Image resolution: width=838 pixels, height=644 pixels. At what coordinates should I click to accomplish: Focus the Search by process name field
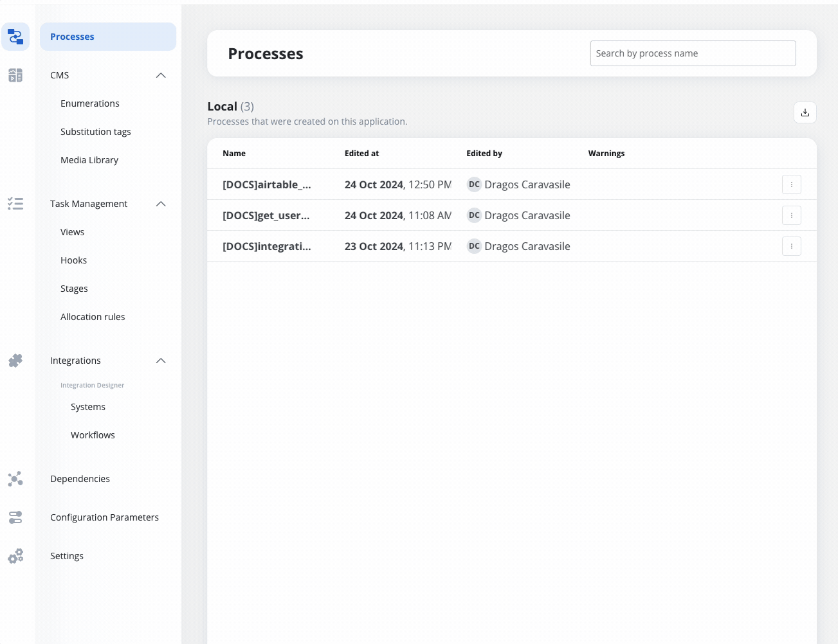pyautogui.click(x=693, y=53)
